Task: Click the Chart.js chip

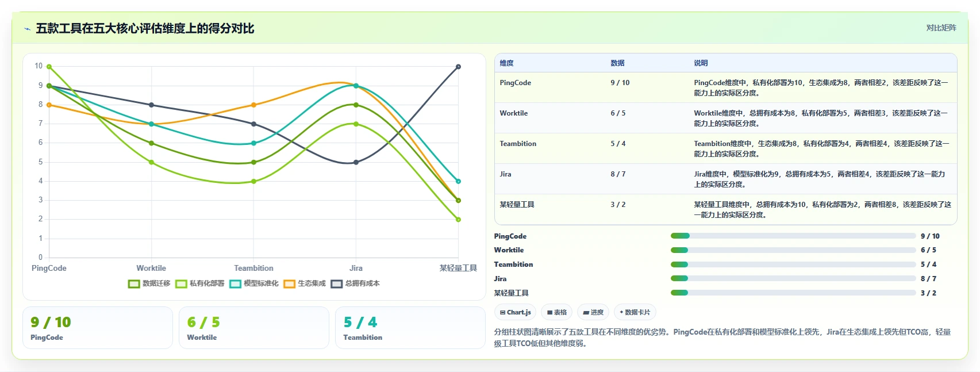Action: pos(516,312)
